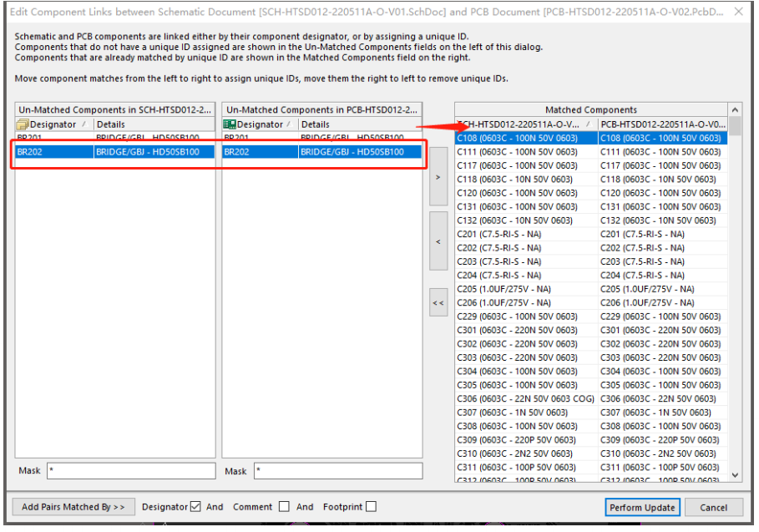Click the schematic Designator column folder icon
The image size is (759, 532).
click(23, 124)
